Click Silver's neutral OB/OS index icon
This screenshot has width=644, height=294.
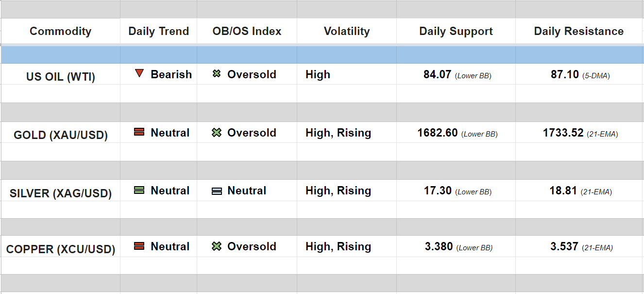[217, 191]
